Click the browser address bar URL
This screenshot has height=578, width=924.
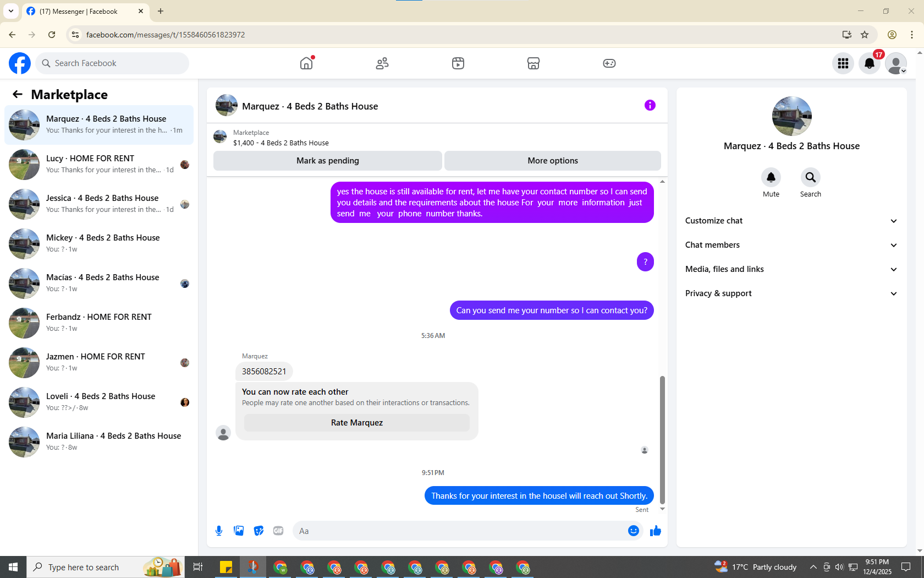click(x=166, y=35)
